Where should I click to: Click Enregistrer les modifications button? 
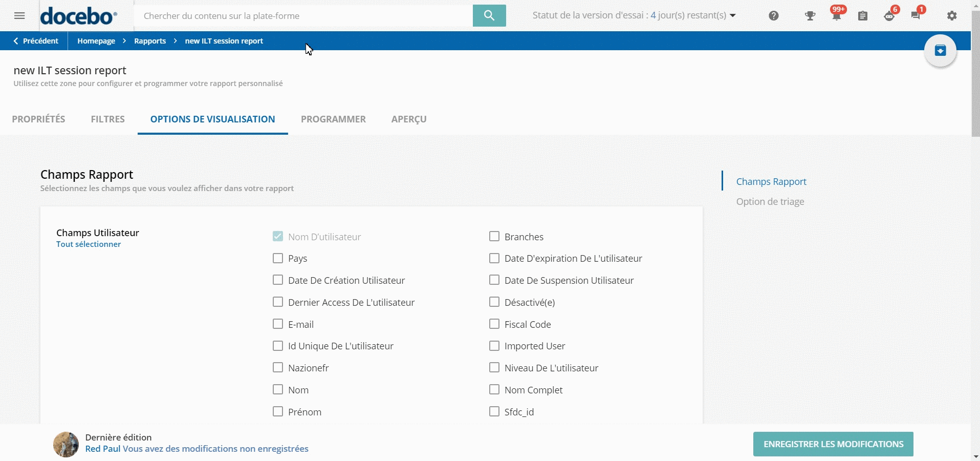[x=833, y=444]
